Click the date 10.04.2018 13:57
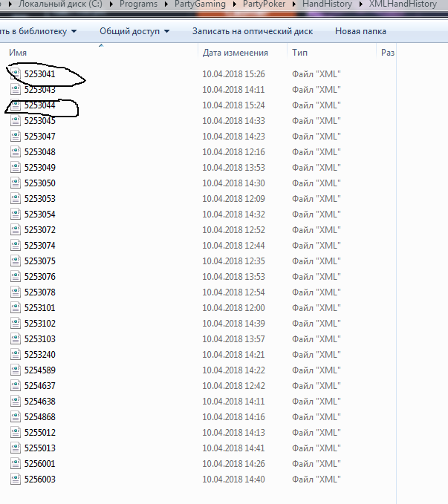The width and height of the screenshot is (448, 504). [233, 338]
